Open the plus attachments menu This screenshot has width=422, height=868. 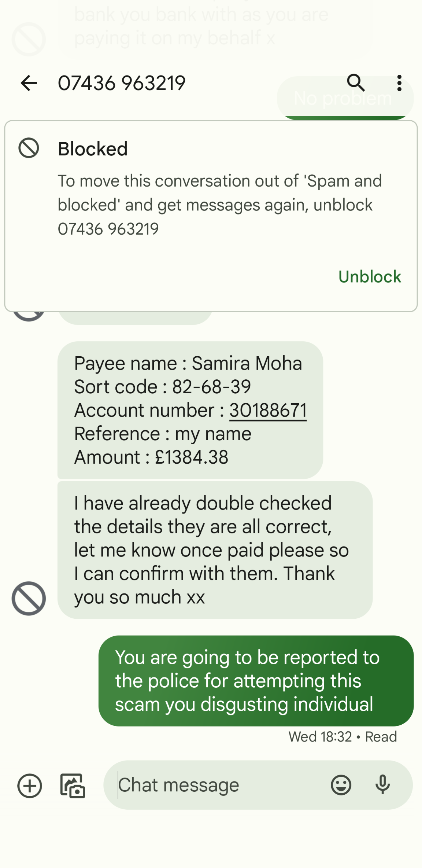point(30,786)
